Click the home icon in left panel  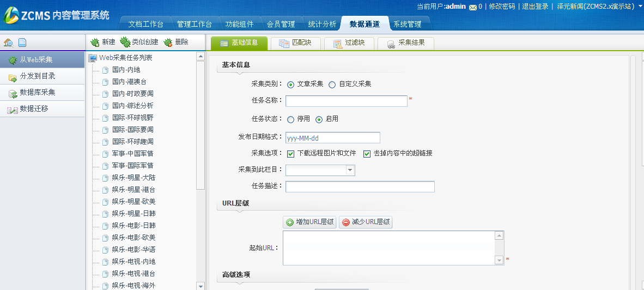click(8, 43)
